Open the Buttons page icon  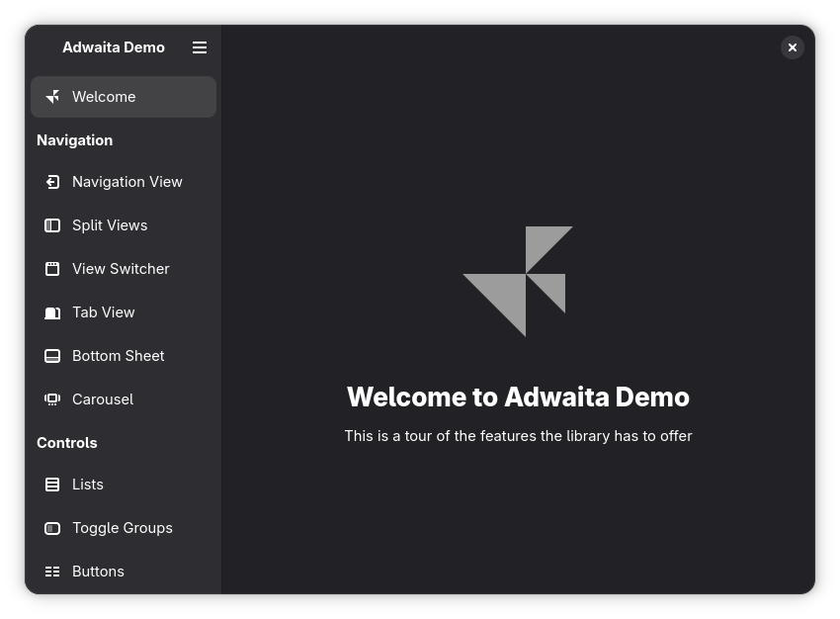tap(52, 572)
